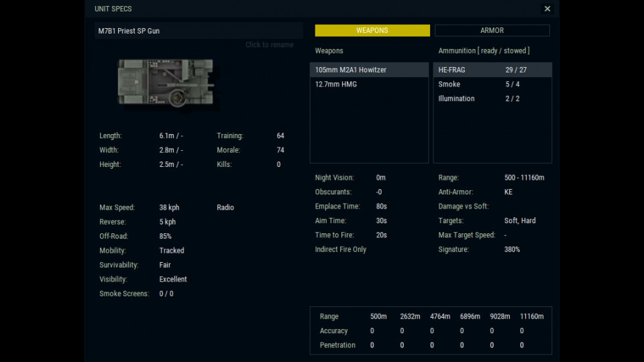This screenshot has width=644, height=362.
Task: Select the HE-FRAG ammunition row
Action: pyautogui.click(x=492, y=70)
